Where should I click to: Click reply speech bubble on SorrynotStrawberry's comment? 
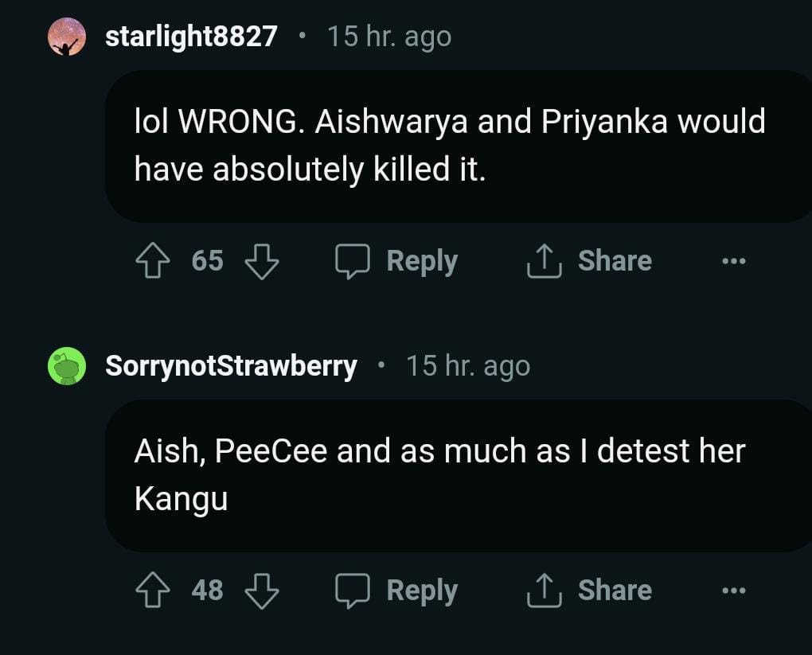352,591
